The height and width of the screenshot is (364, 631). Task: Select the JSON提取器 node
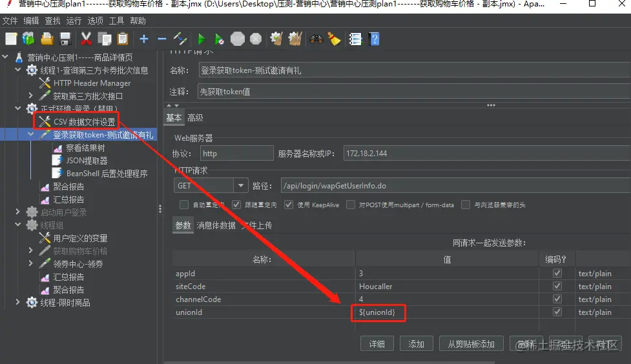[x=87, y=161]
